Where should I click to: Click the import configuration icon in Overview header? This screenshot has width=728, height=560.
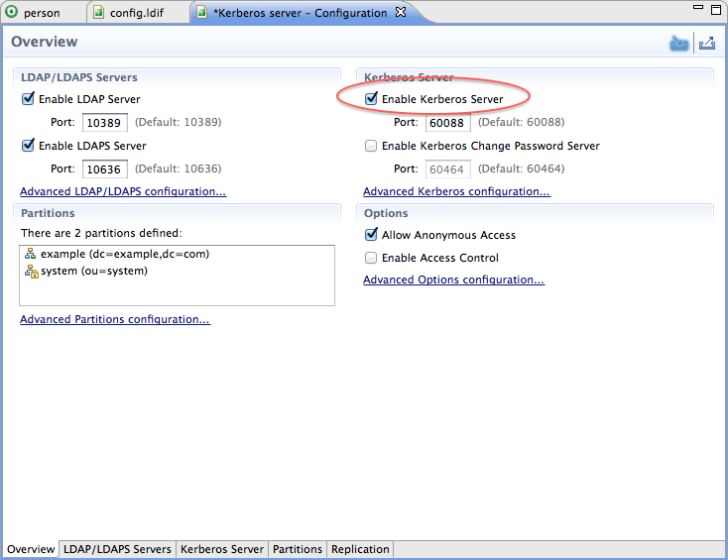(x=679, y=43)
